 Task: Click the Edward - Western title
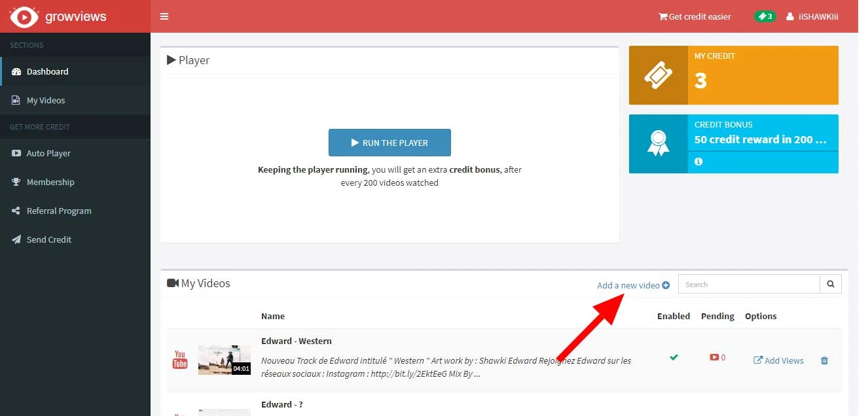point(297,341)
